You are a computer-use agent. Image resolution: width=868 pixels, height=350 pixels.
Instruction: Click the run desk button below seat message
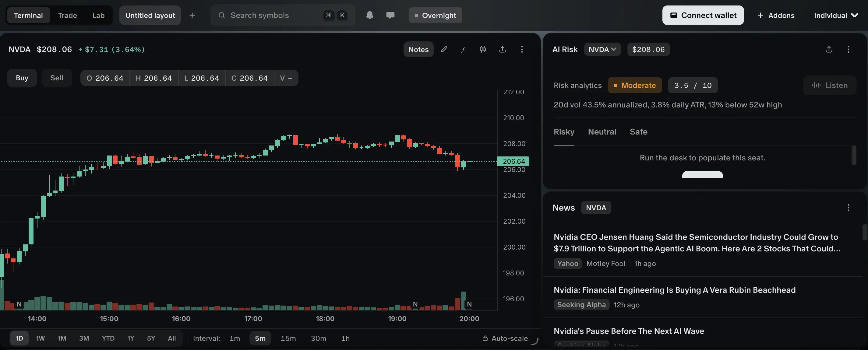click(x=702, y=175)
